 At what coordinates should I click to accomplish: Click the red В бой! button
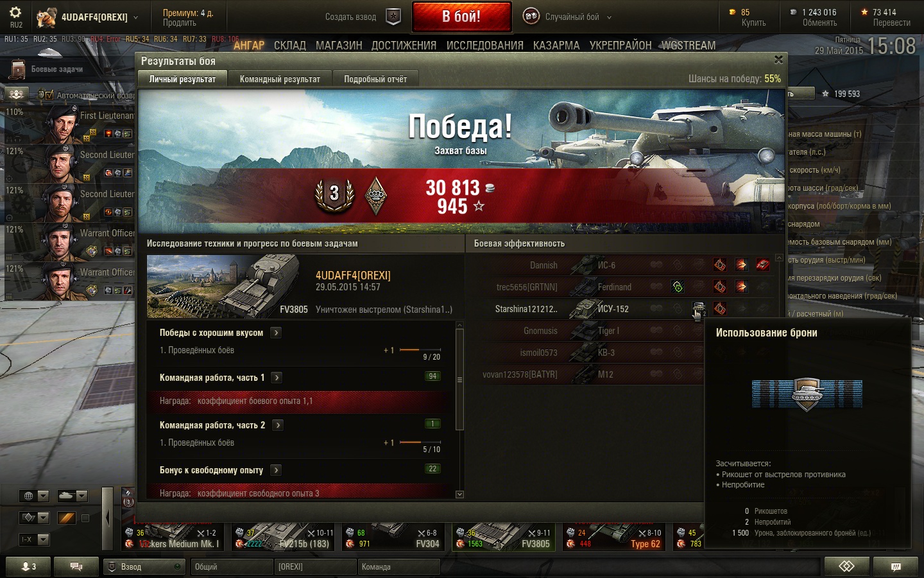461,17
